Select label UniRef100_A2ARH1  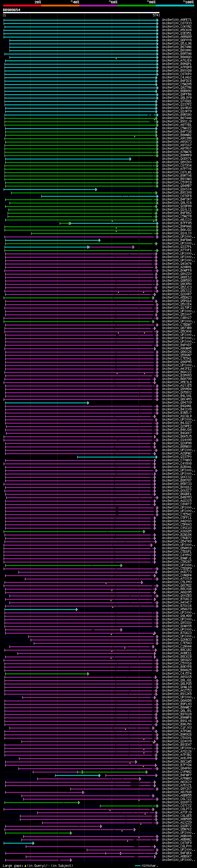[176, 267]
